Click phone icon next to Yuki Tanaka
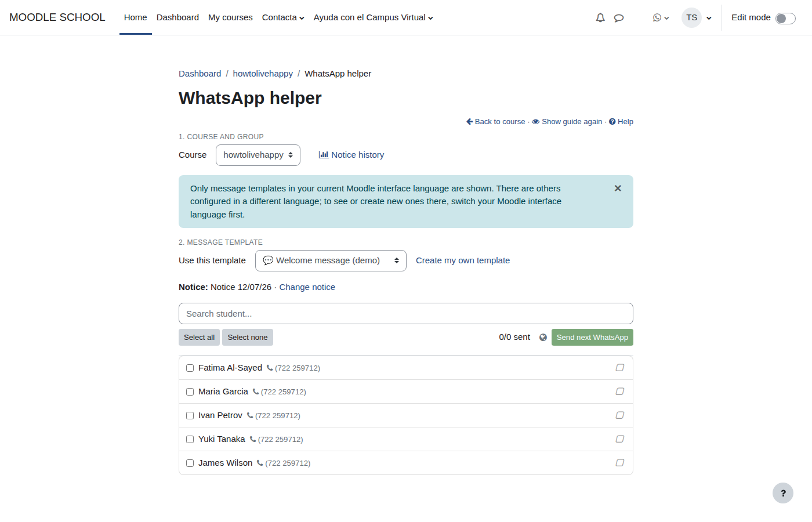This screenshot has height=522, width=812. pyautogui.click(x=253, y=439)
